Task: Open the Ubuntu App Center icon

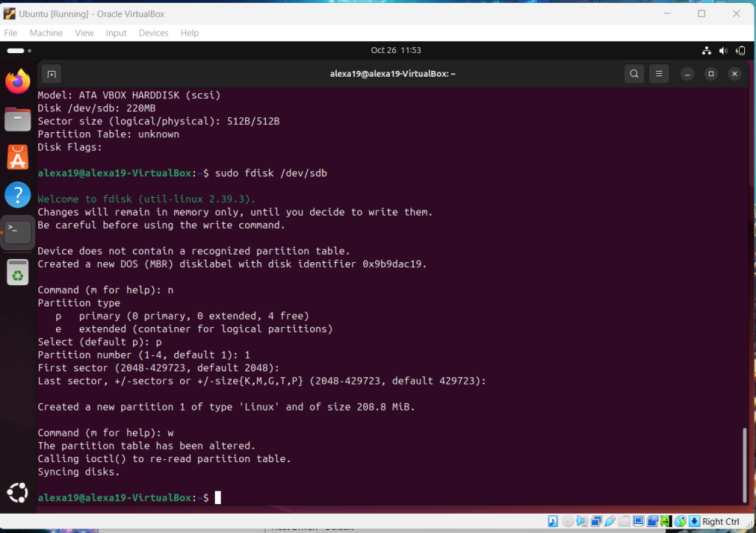Action: pos(18,157)
